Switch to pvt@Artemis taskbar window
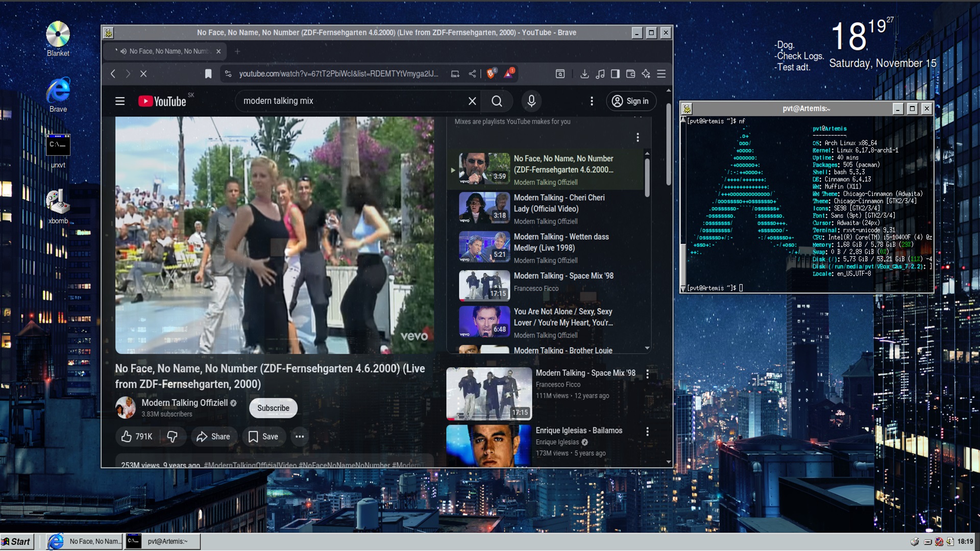The image size is (980, 551). [x=163, y=541]
